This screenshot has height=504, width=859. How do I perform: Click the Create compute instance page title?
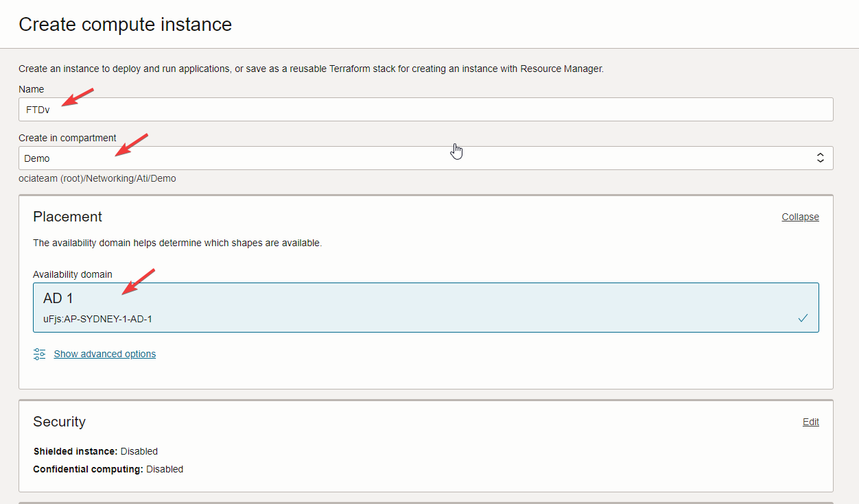125,25
